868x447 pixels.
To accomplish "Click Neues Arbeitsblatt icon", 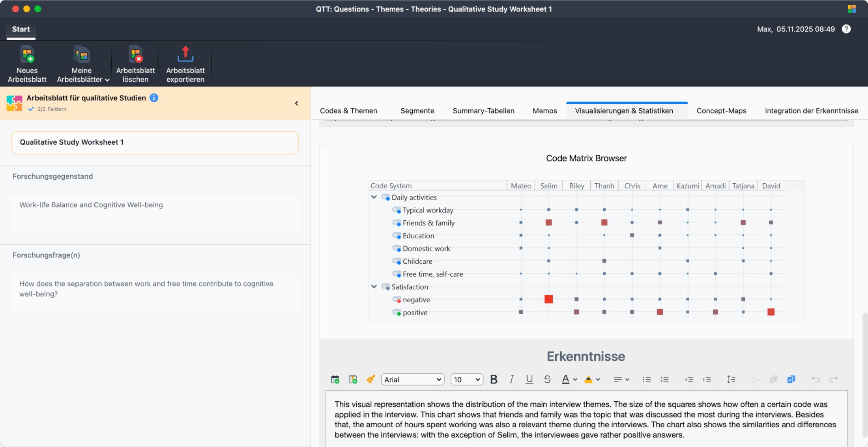I will (x=27, y=55).
